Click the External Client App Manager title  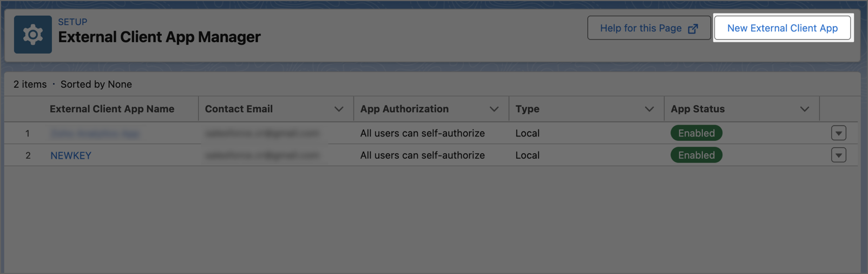(x=159, y=37)
